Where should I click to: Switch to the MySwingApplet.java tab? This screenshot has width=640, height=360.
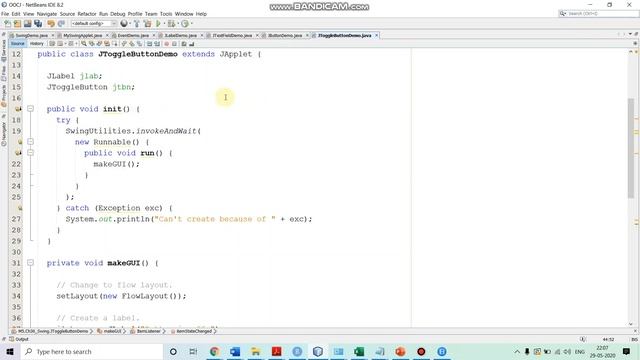coord(82,36)
